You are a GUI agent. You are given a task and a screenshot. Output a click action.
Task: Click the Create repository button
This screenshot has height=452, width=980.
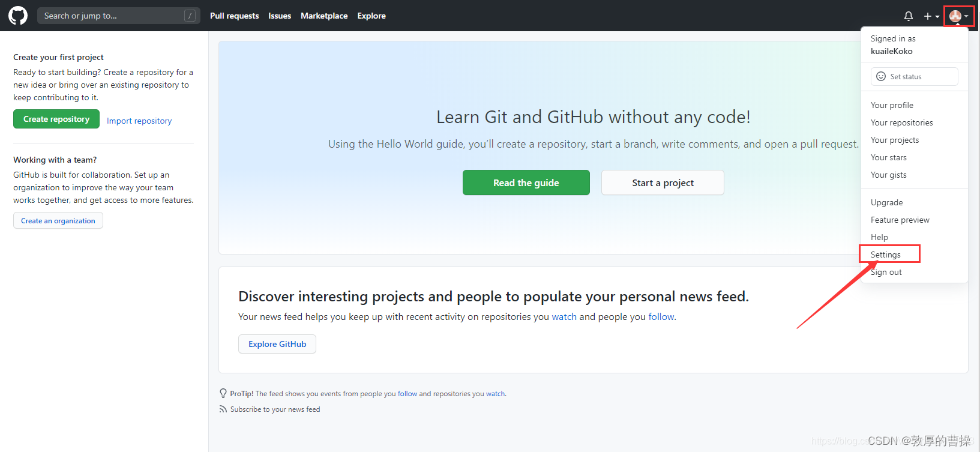56,119
